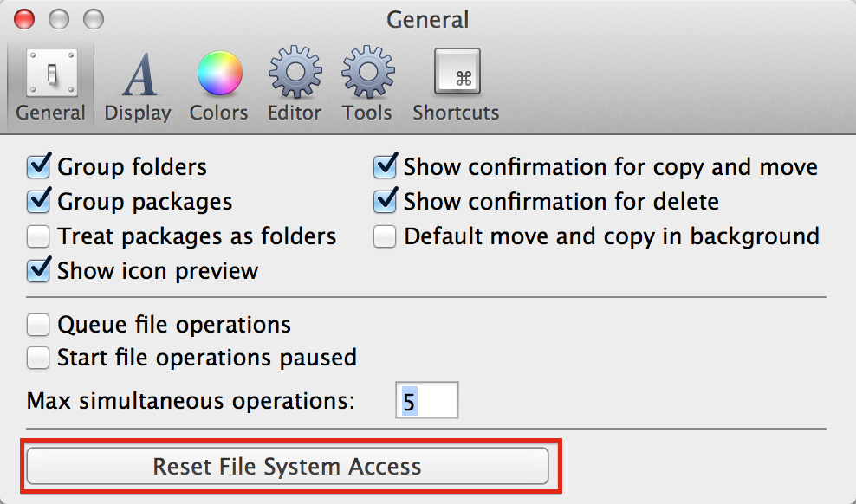Check the Queue file operations box

pyautogui.click(x=38, y=325)
